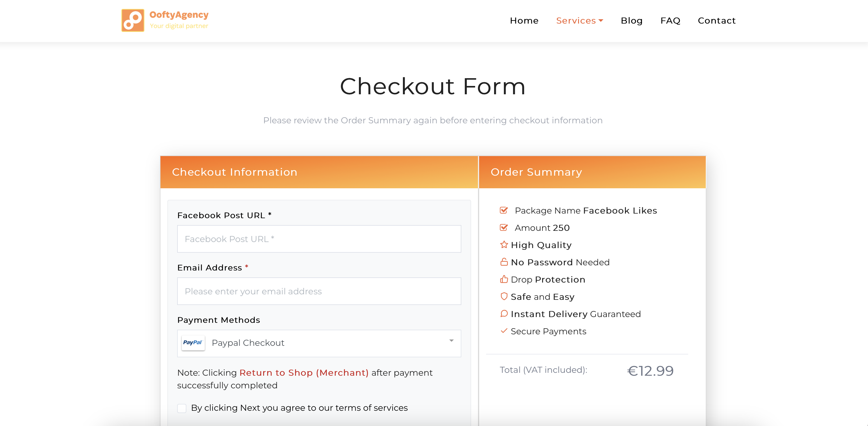The image size is (868, 426).
Task: Click the 'By clicking Next you agree' label
Action: click(x=299, y=408)
